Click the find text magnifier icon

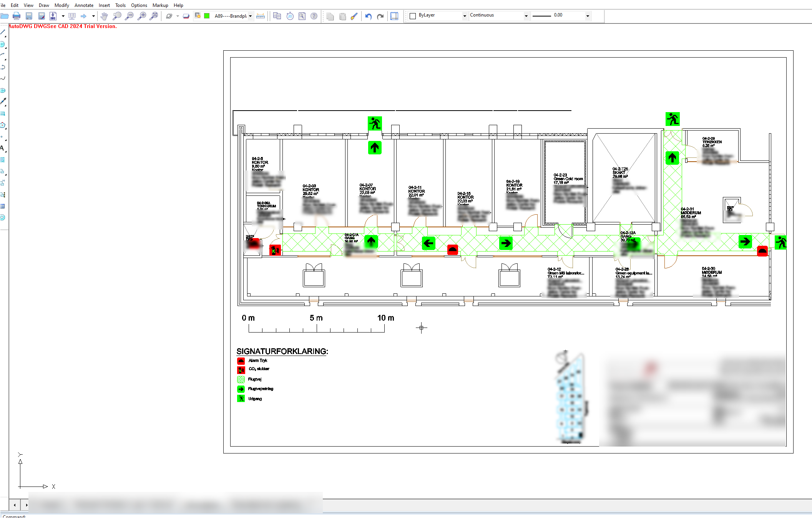[x=302, y=16]
